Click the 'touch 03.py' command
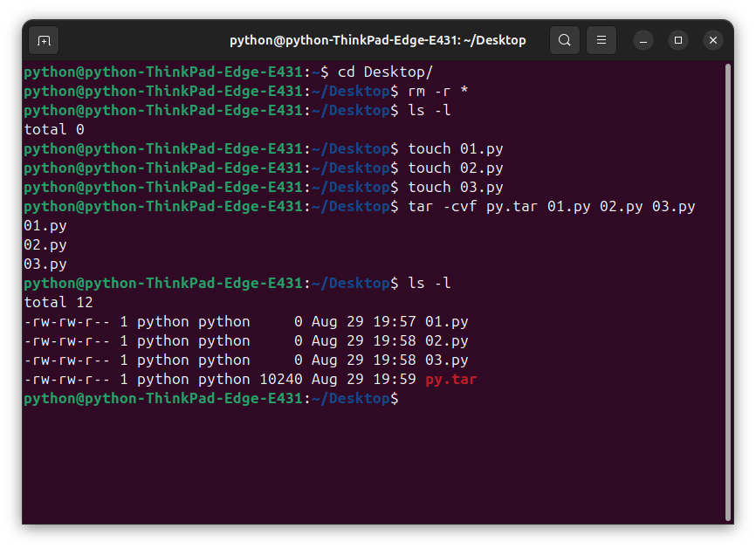The width and height of the screenshot is (756, 549). click(456, 188)
